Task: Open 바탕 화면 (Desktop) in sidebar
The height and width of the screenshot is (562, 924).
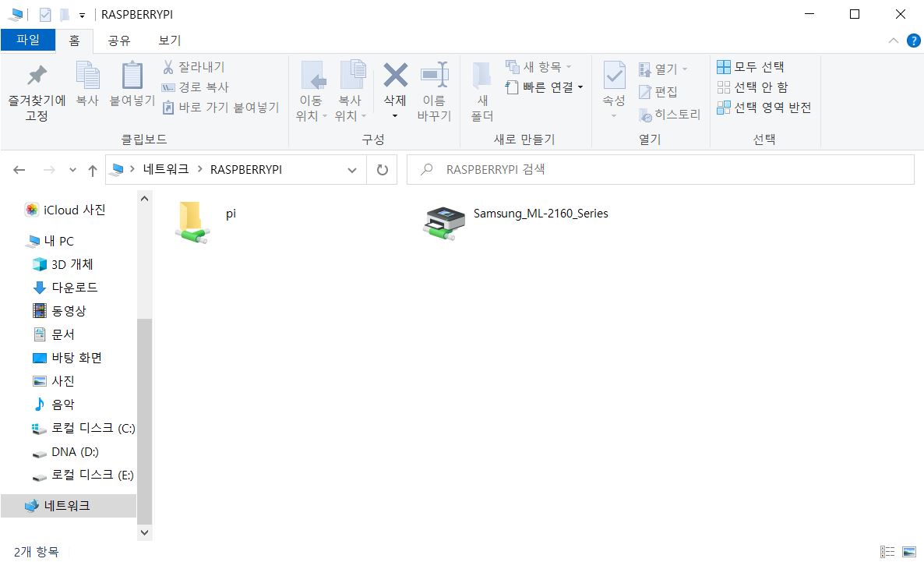Action: (67, 357)
